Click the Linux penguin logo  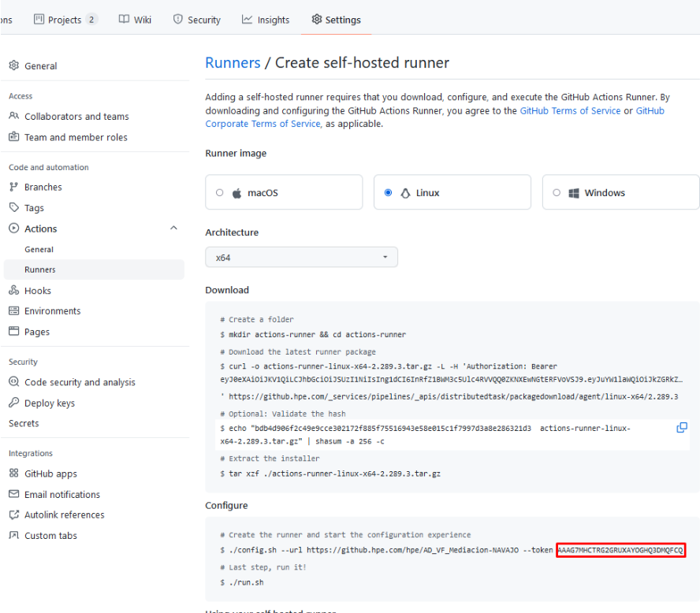[x=405, y=193]
